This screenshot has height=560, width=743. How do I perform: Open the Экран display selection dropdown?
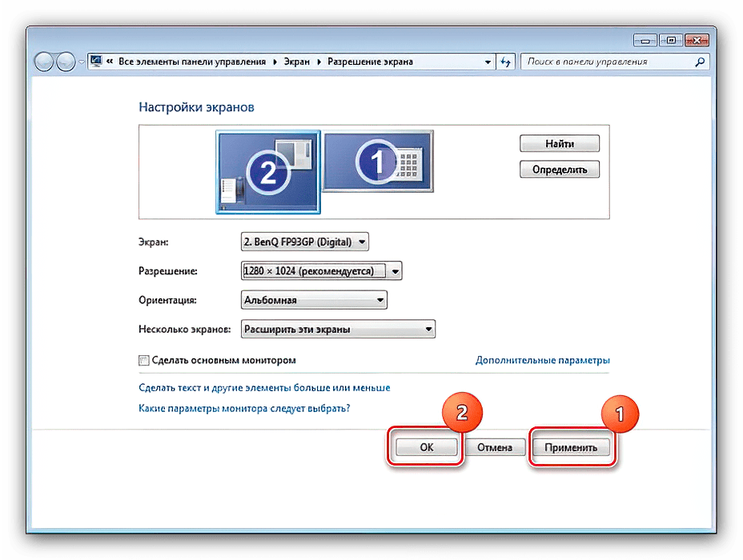tap(304, 242)
